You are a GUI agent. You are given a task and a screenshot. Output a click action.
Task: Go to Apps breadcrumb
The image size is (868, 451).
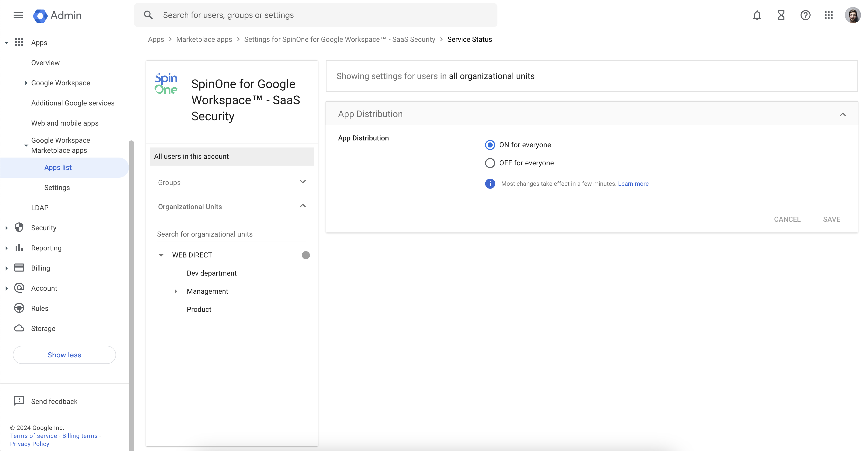click(x=156, y=40)
